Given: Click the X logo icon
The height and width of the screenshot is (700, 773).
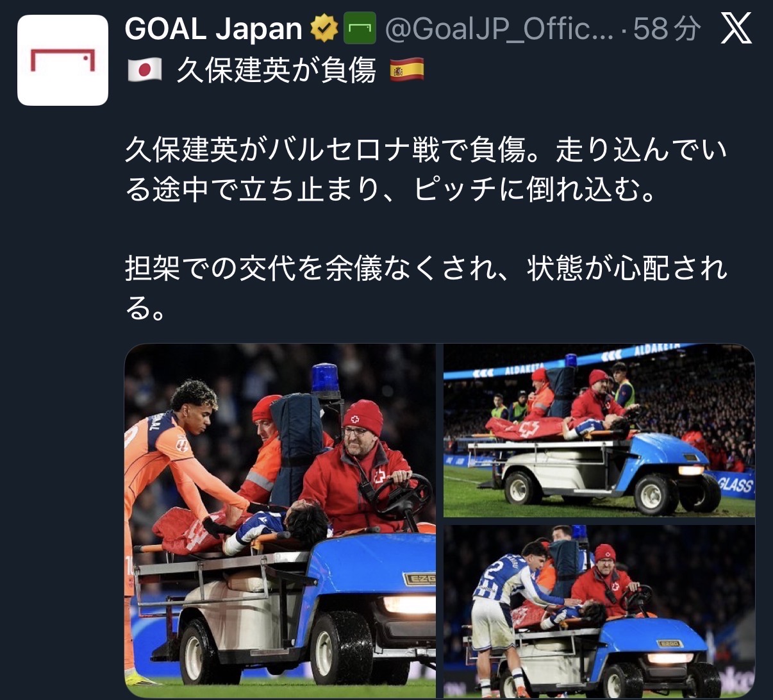Looking at the screenshot, I should (x=736, y=29).
